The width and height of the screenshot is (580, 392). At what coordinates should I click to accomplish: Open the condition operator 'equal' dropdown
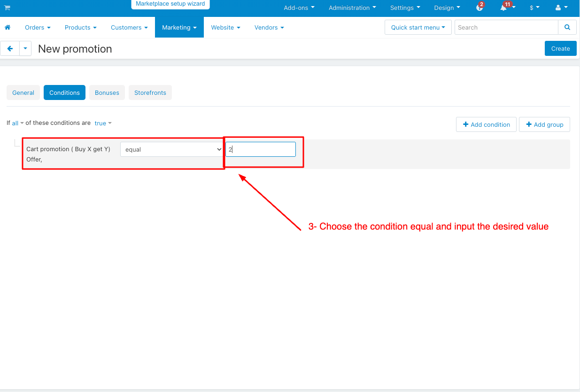point(171,149)
